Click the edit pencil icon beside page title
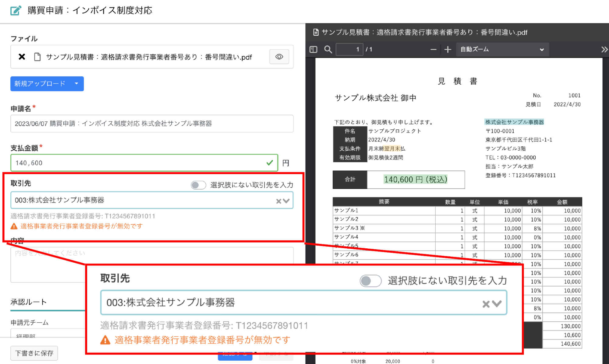 (16, 10)
